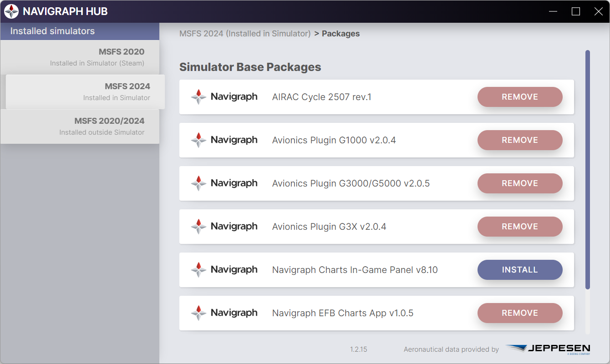Click 'Navigraph EFB Charts App v1.0.5' label
The width and height of the screenshot is (610, 364).
pyautogui.click(x=343, y=313)
